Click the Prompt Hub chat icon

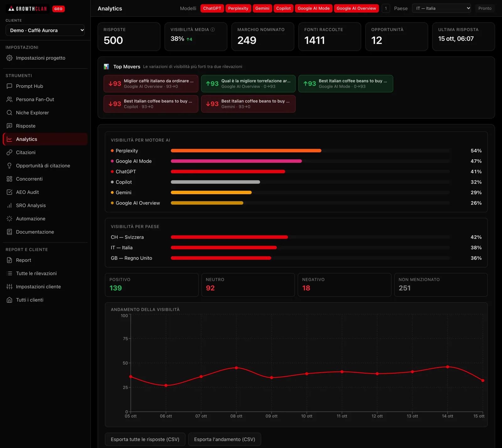(9, 86)
